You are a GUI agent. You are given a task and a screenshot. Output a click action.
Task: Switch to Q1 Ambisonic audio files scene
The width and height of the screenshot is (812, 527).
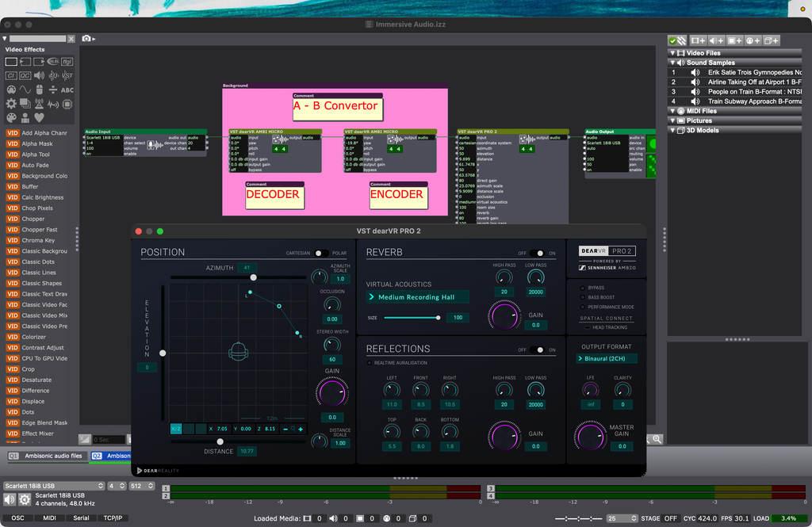(x=47, y=456)
